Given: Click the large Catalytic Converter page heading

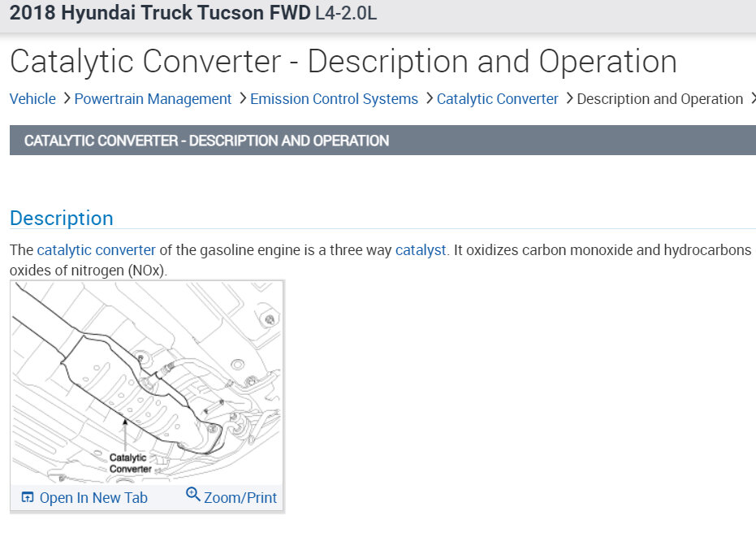Looking at the screenshot, I should [x=343, y=62].
